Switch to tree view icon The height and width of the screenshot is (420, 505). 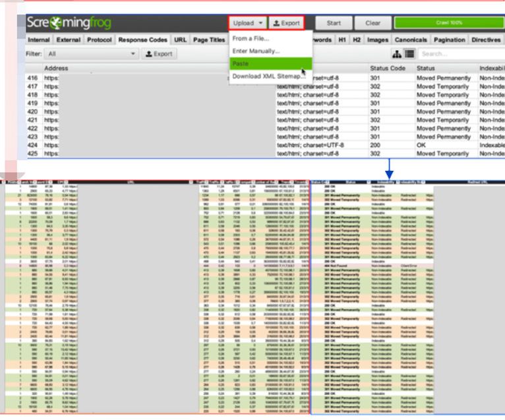point(397,54)
